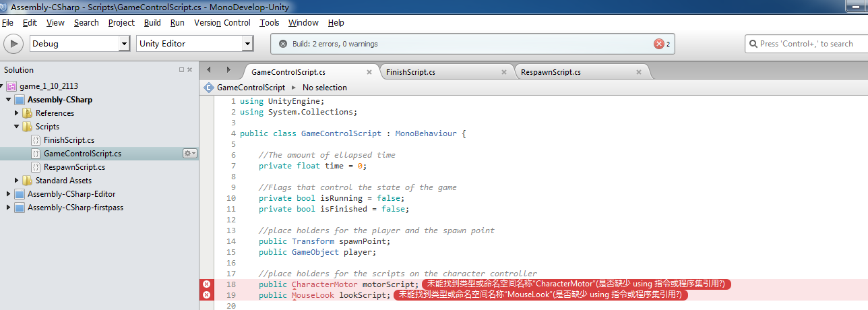Click the gear options icon for GameControlScript.cs
The height and width of the screenshot is (310, 868).
tap(190, 154)
